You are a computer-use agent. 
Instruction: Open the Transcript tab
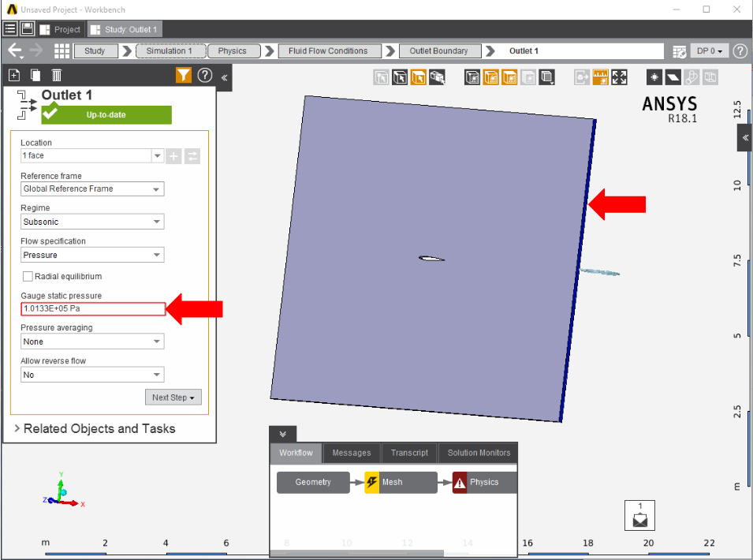tap(409, 453)
